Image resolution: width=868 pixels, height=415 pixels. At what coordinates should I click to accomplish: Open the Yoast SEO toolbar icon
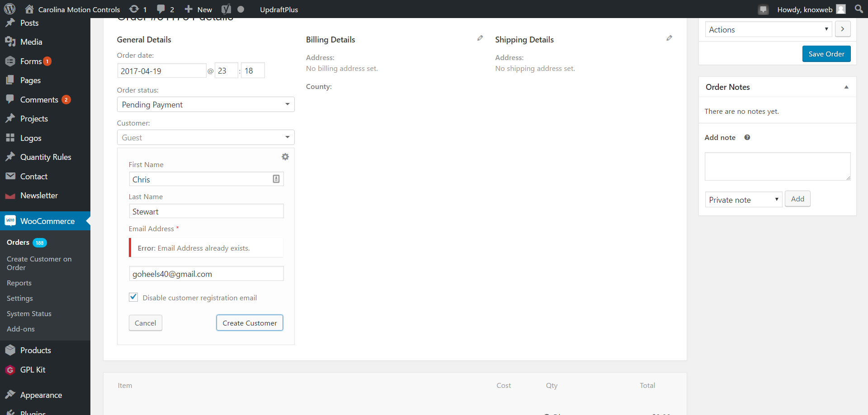(x=226, y=9)
